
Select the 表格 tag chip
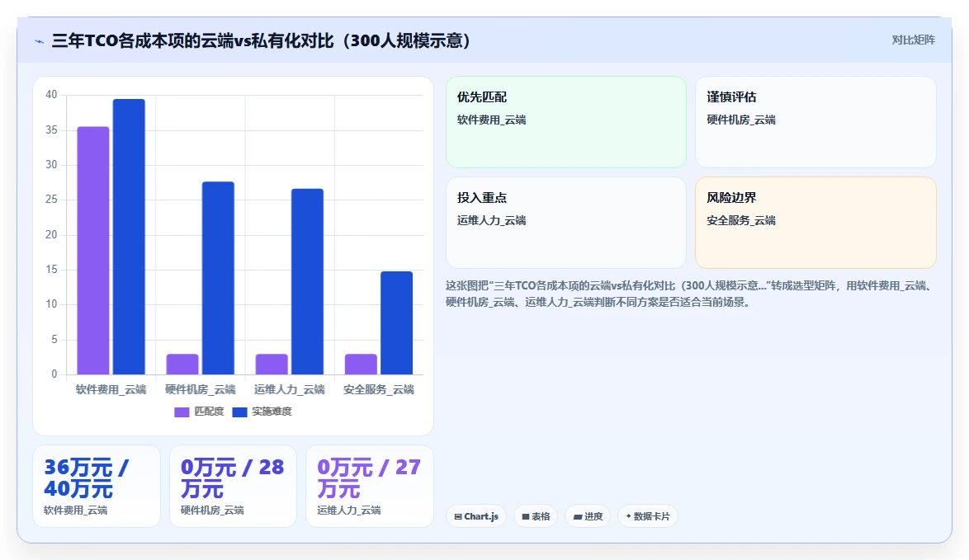point(536,516)
